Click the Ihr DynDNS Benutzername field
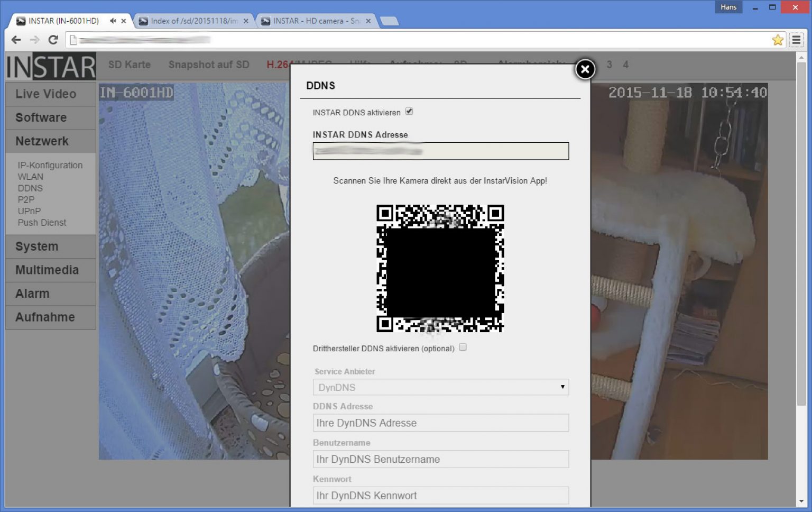The image size is (812, 512). [x=440, y=459]
